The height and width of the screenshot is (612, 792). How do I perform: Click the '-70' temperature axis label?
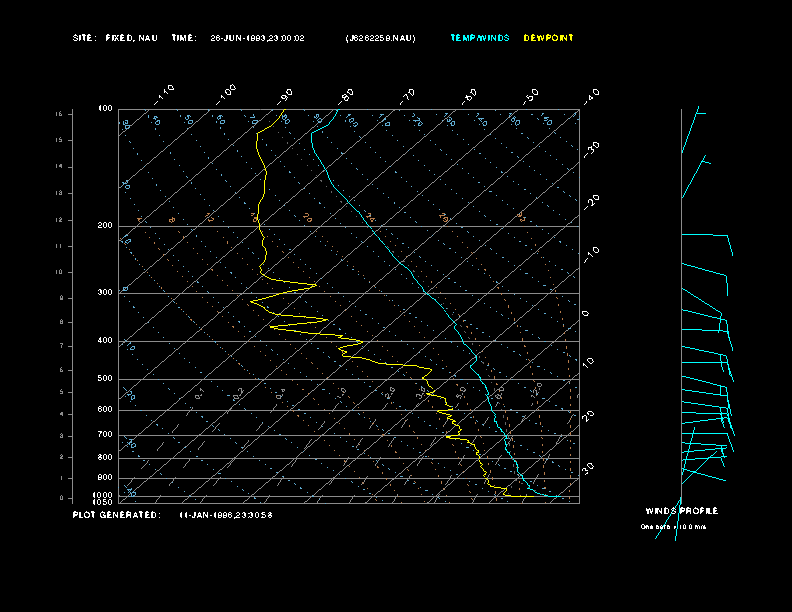pos(408,96)
